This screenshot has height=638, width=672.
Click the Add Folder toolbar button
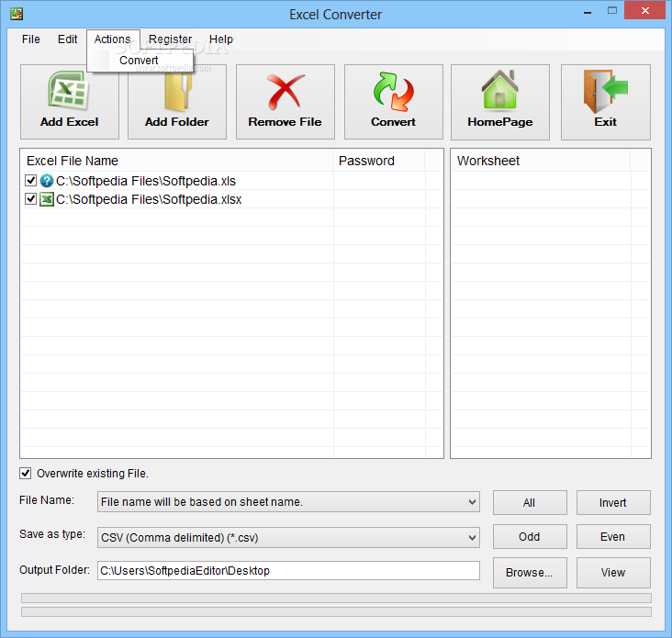177,102
